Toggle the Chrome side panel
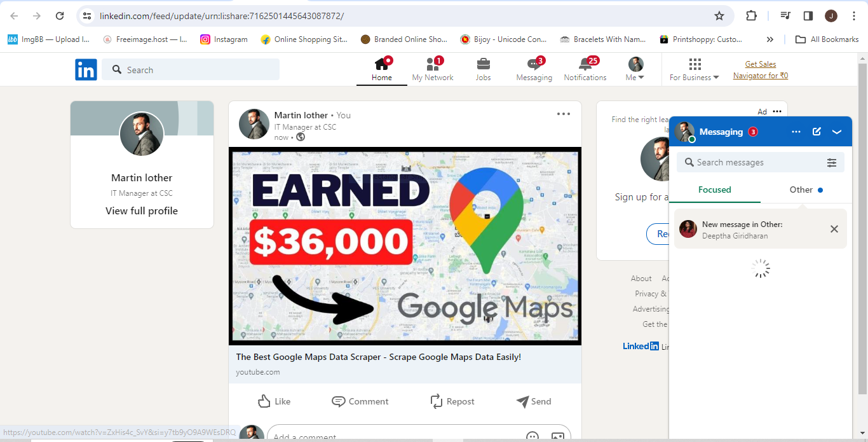 pos(808,16)
